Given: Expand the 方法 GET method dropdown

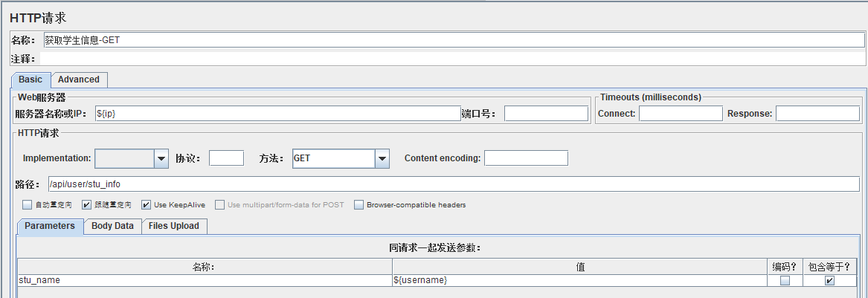Looking at the screenshot, I should [382, 158].
